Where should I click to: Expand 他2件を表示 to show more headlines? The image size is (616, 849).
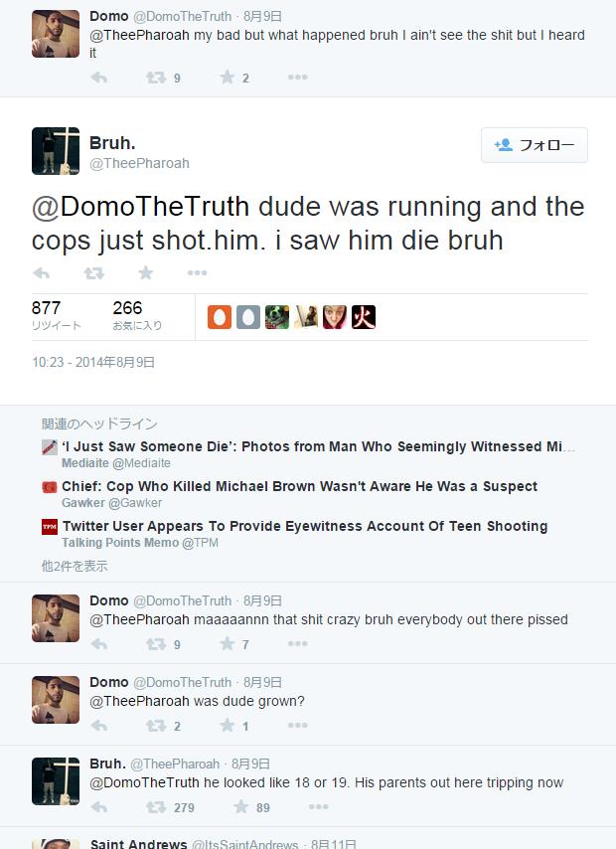[x=75, y=566]
